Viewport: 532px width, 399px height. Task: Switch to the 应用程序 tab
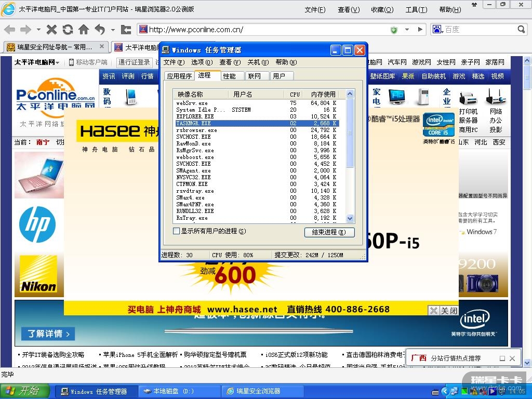tap(179, 76)
